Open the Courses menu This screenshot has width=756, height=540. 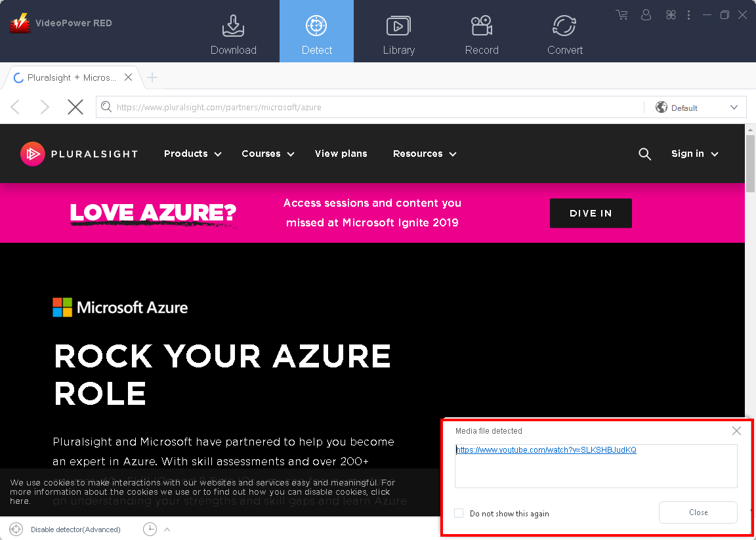pos(267,154)
